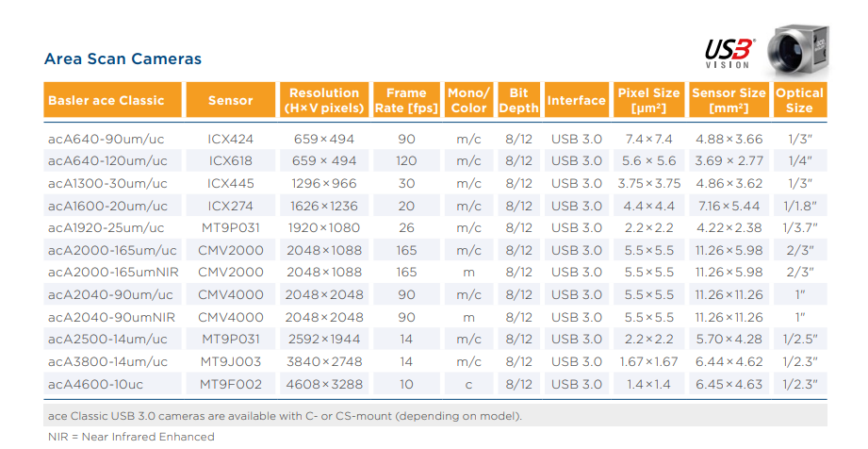Click sensor size 4.22×2.38
The image size is (868, 449).
pyautogui.click(x=729, y=228)
